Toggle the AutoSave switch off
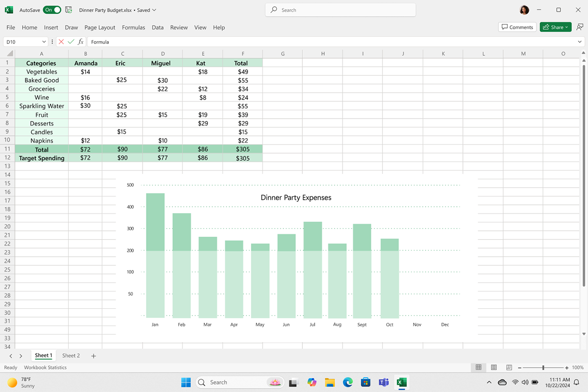Screen dimensions: 588x392 pyautogui.click(x=52, y=10)
